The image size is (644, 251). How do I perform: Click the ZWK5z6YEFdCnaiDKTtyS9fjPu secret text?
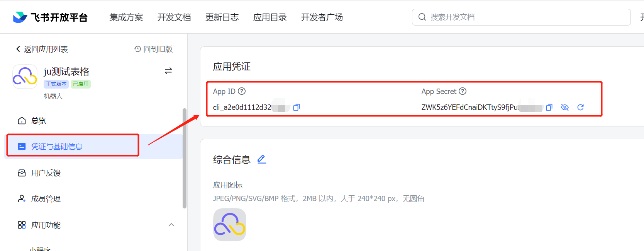coord(469,107)
